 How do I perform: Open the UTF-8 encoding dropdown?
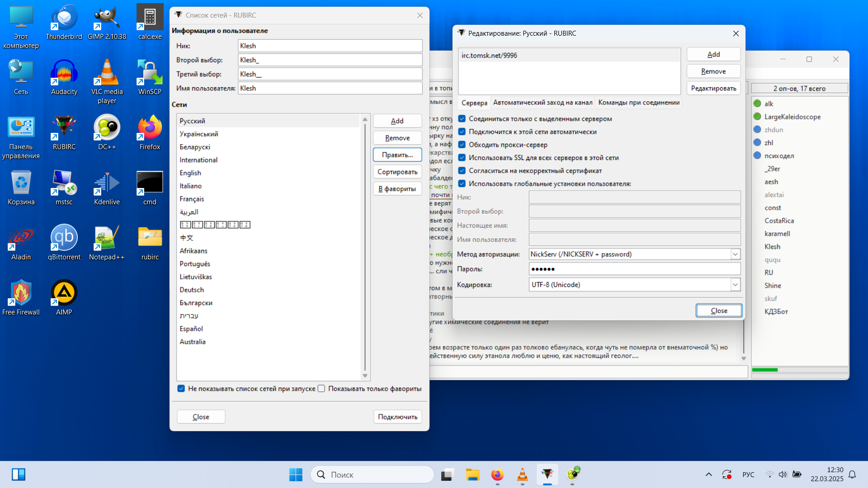(x=735, y=285)
